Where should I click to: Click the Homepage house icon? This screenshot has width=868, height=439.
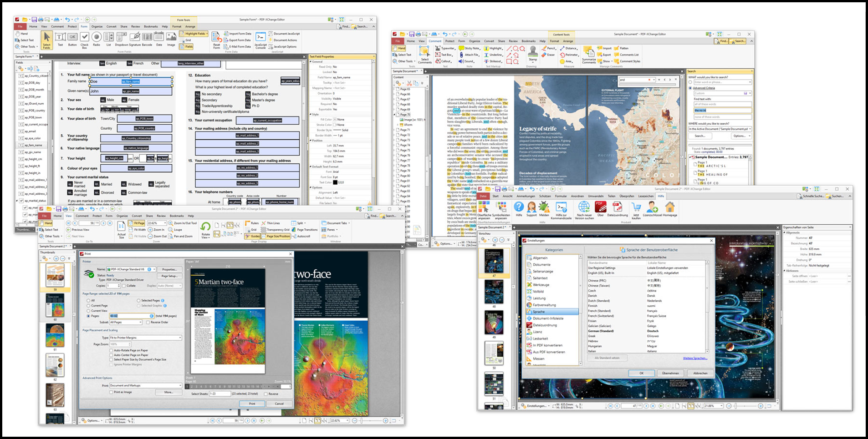point(669,209)
